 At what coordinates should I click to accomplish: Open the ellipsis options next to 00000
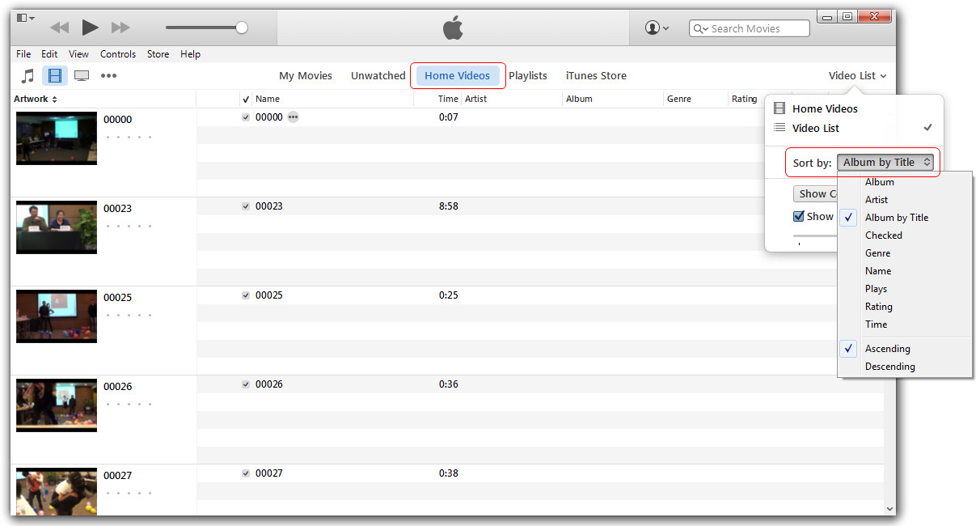pyautogui.click(x=293, y=117)
